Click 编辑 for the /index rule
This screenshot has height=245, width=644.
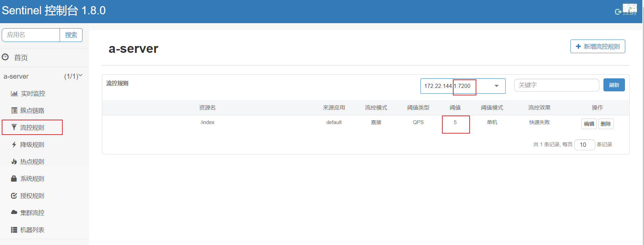(x=589, y=124)
